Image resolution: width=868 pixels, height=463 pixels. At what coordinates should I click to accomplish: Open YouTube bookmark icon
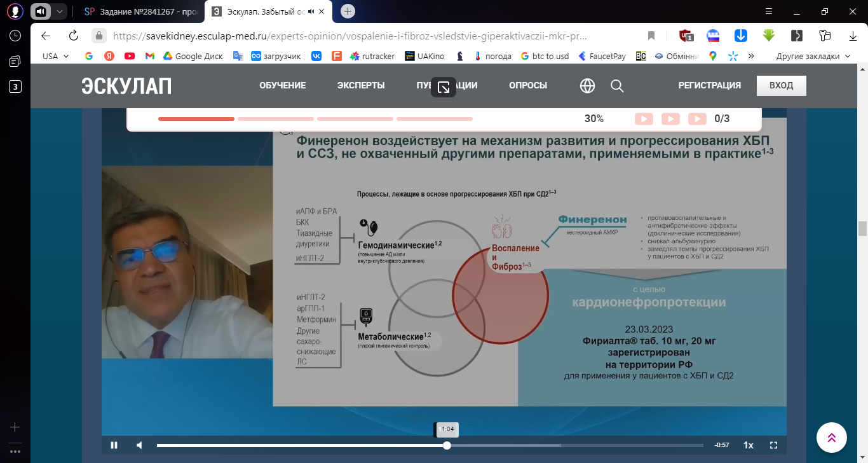click(x=130, y=56)
